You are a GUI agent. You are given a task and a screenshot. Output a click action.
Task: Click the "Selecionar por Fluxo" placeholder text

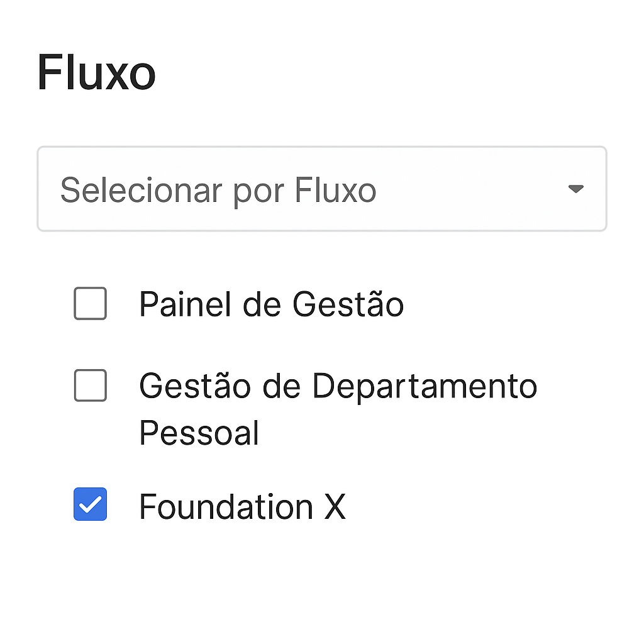[x=218, y=191]
